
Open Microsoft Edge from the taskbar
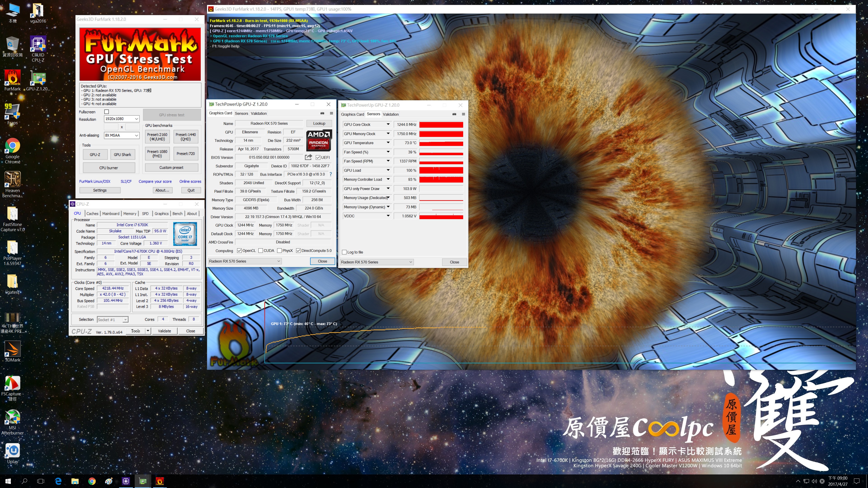click(58, 481)
